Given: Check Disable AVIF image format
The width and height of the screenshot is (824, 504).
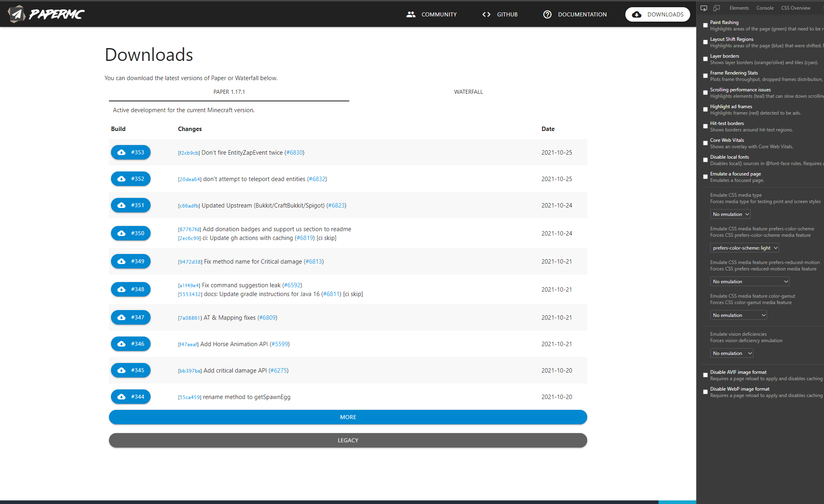Looking at the screenshot, I should 705,375.
